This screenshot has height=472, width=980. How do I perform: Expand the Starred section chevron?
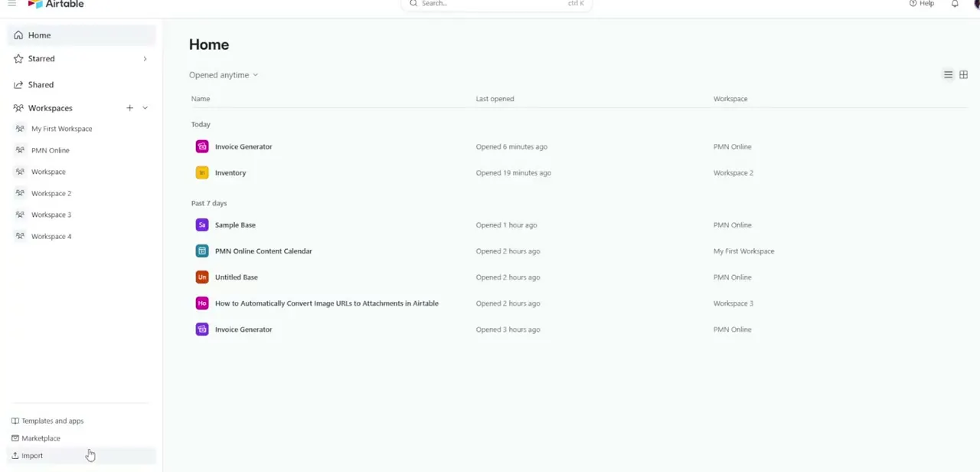pos(145,58)
